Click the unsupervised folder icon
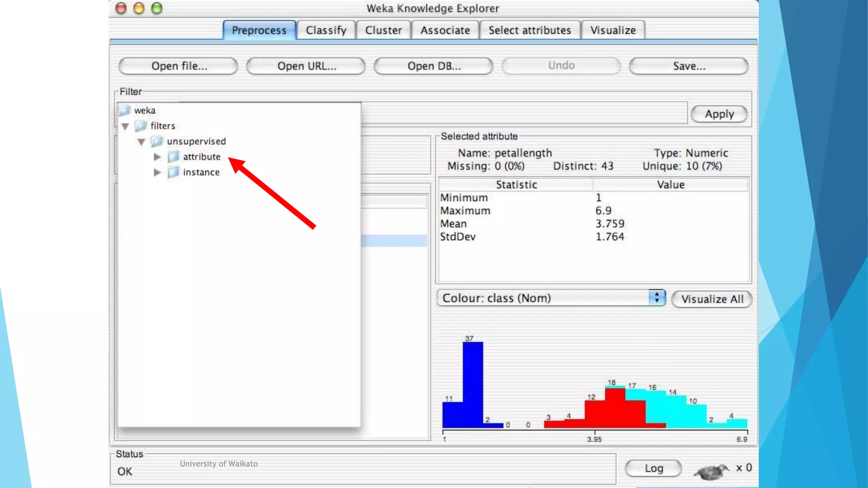868x488 pixels. 157,141
